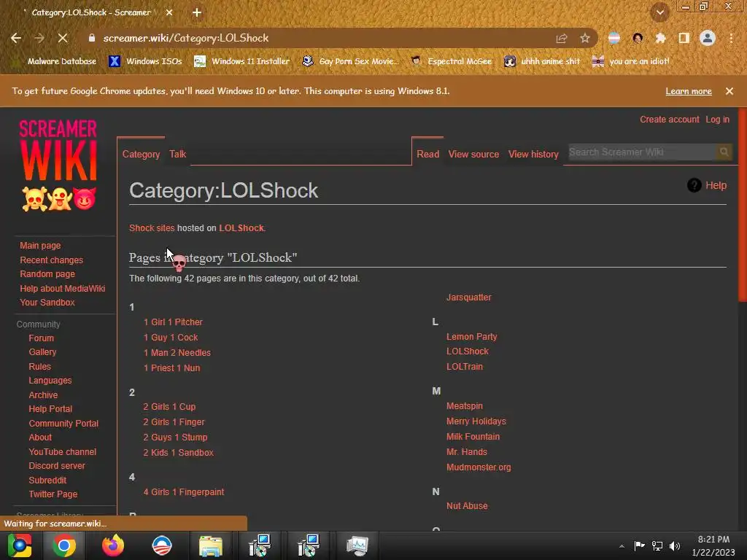The image size is (747, 560).
Task: Open the Discord server sidebar link
Action: (x=57, y=466)
